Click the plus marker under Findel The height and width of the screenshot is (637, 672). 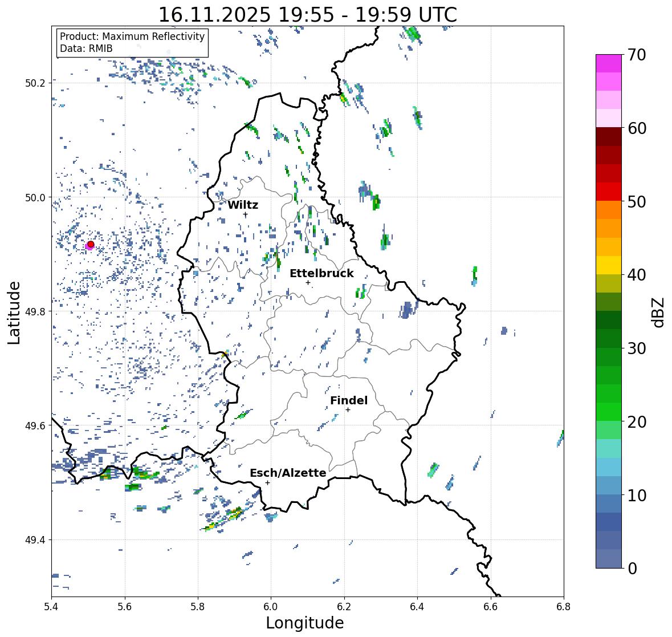pos(348,410)
